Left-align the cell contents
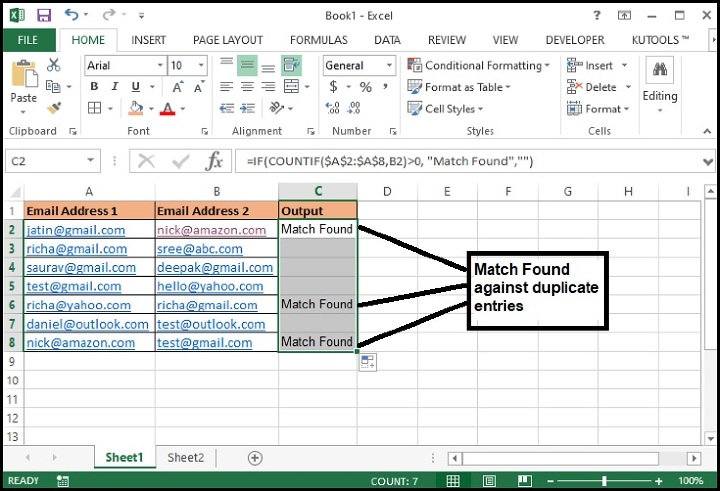The image size is (720, 491). click(226, 86)
